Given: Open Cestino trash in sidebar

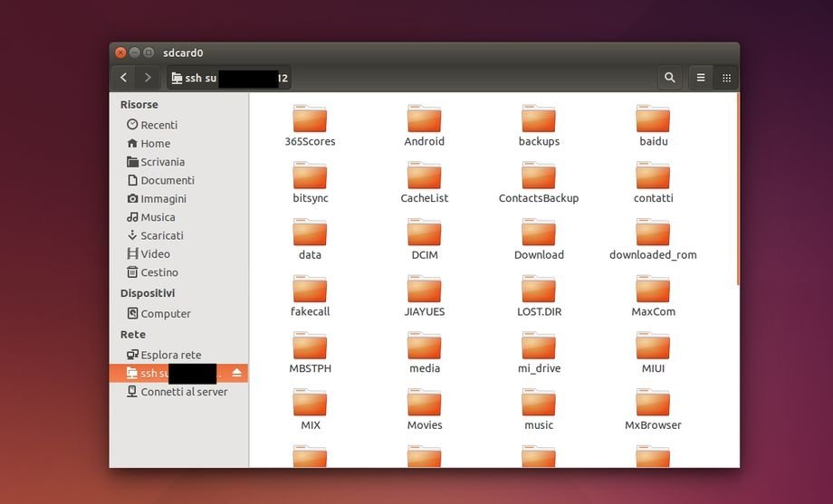Looking at the screenshot, I should coord(158,272).
